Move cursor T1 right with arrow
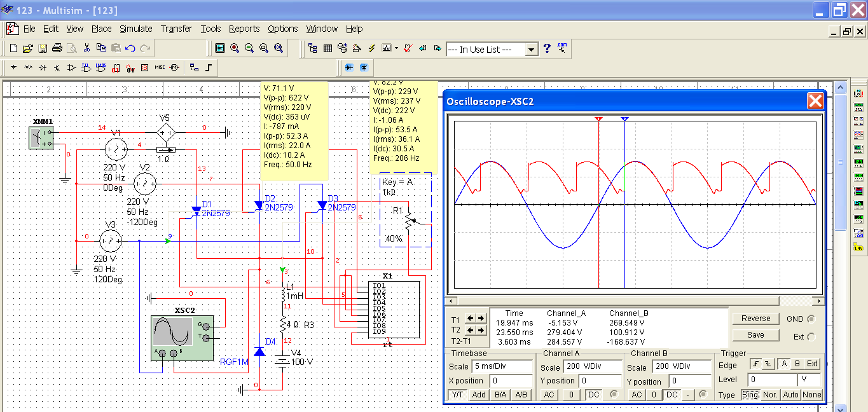Viewport: 868px width, 412px height. 481,319
